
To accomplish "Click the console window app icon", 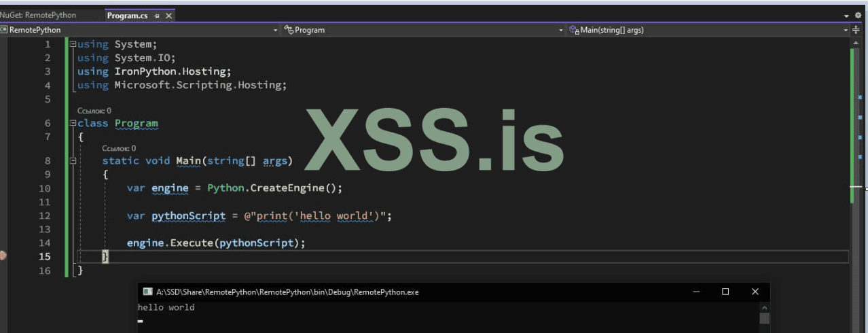I will 147,292.
